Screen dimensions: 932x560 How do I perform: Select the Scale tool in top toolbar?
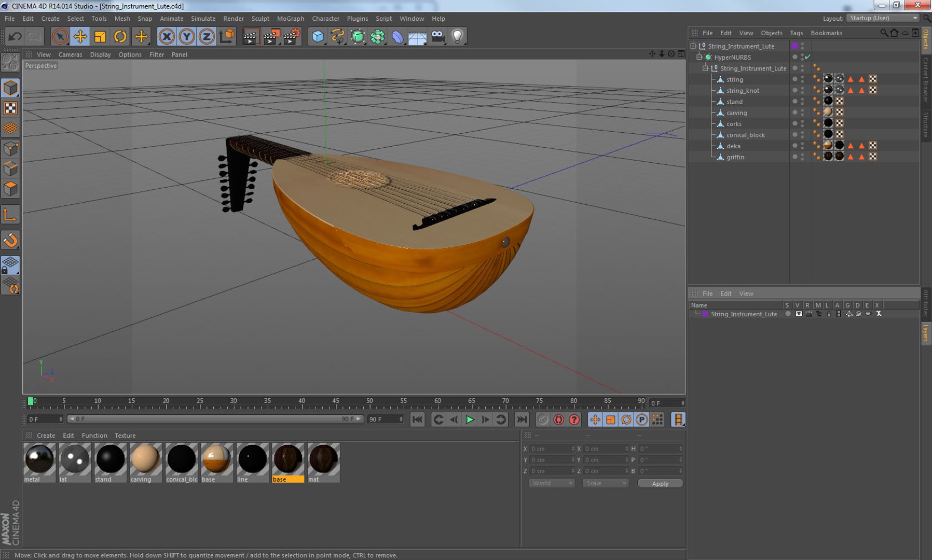point(100,36)
